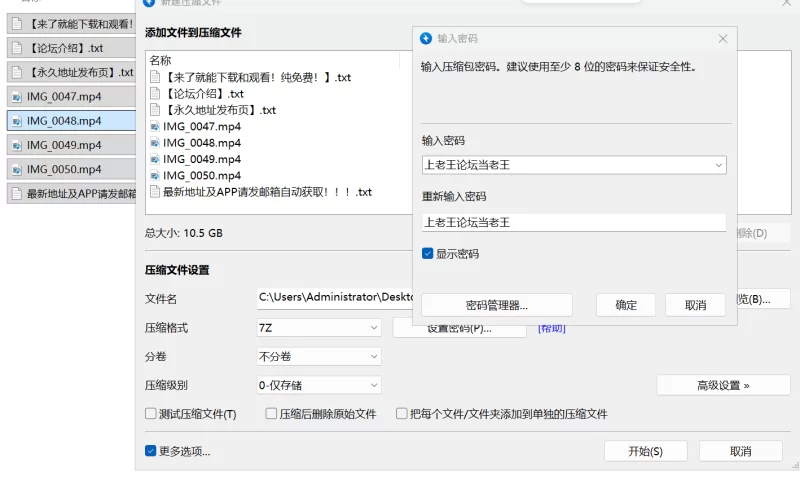Expand the 分卷 不分卷 dropdown

[x=319, y=356]
